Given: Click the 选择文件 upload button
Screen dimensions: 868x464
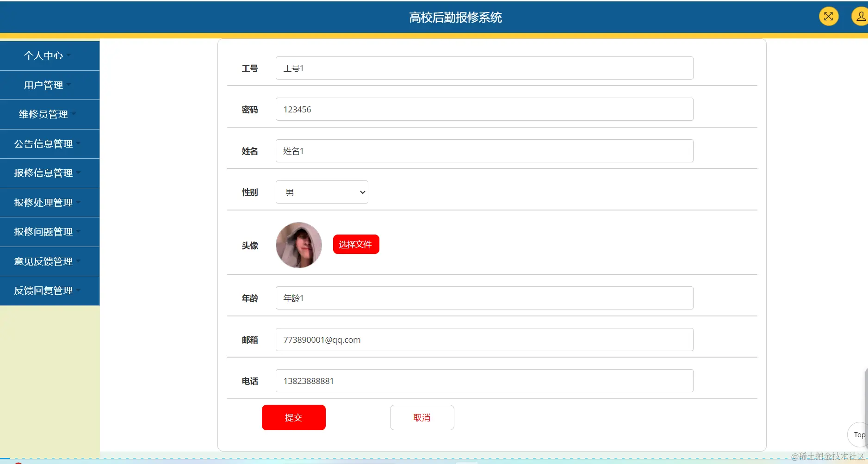Looking at the screenshot, I should [x=356, y=244].
